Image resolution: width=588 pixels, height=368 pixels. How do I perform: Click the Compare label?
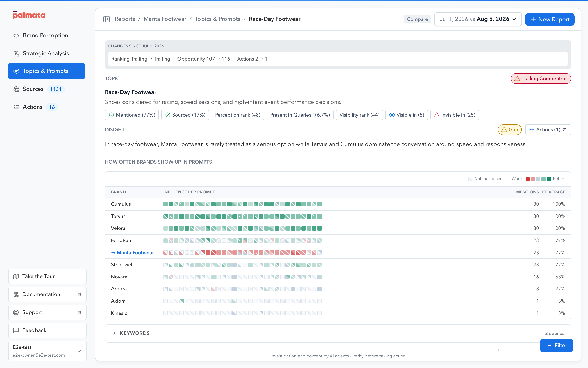417,19
